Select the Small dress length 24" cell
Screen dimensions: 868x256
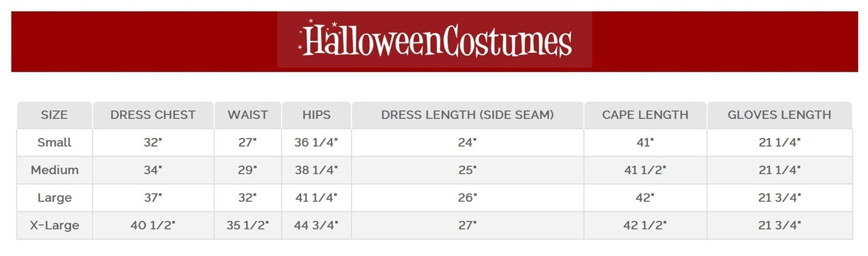(467, 142)
